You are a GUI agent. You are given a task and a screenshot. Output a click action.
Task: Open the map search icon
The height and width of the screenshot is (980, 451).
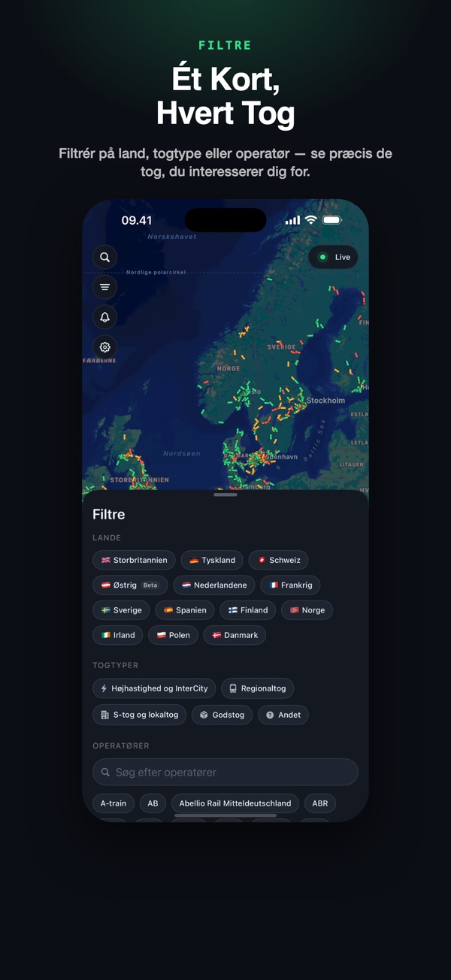(104, 257)
